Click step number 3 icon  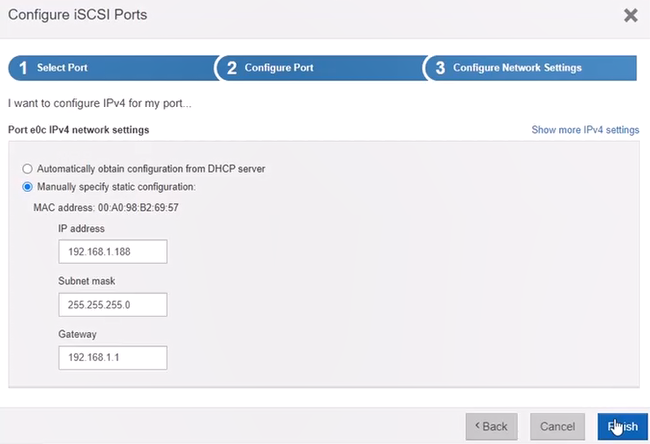click(x=440, y=68)
